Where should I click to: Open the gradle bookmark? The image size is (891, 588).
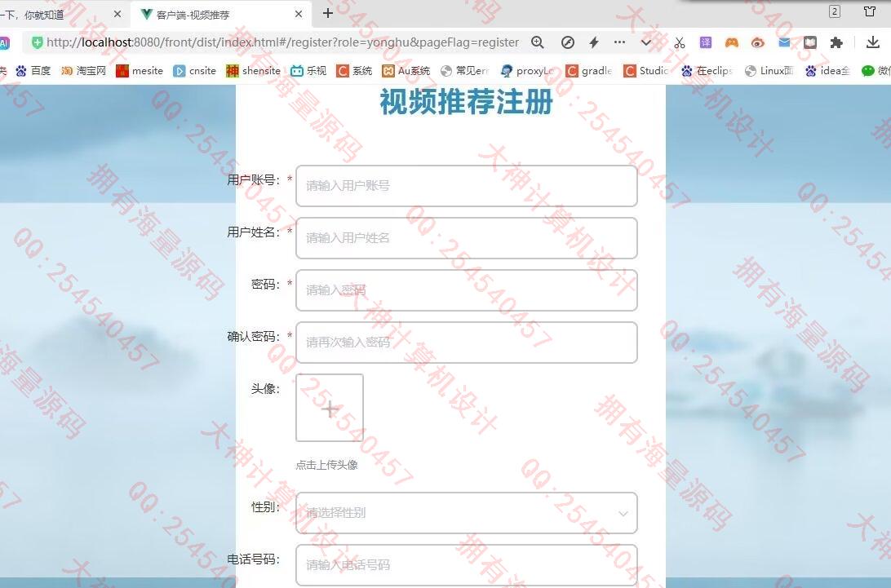coord(589,70)
